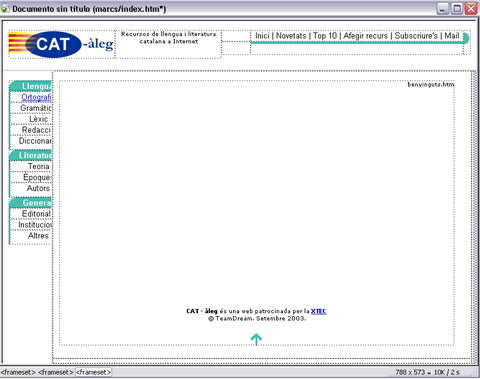Image resolution: width=480 pixels, height=379 pixels.
Task: Click Afegir recurs in navigation bar
Action: (x=366, y=36)
